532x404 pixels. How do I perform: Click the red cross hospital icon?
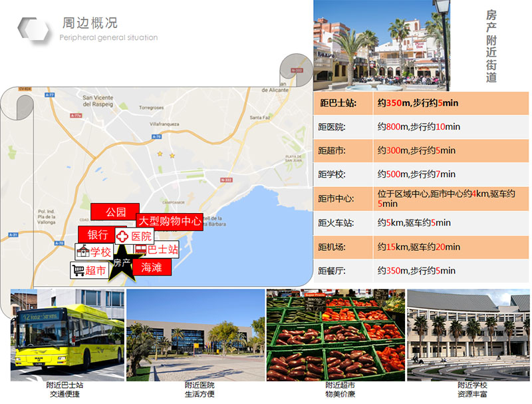[122, 236]
